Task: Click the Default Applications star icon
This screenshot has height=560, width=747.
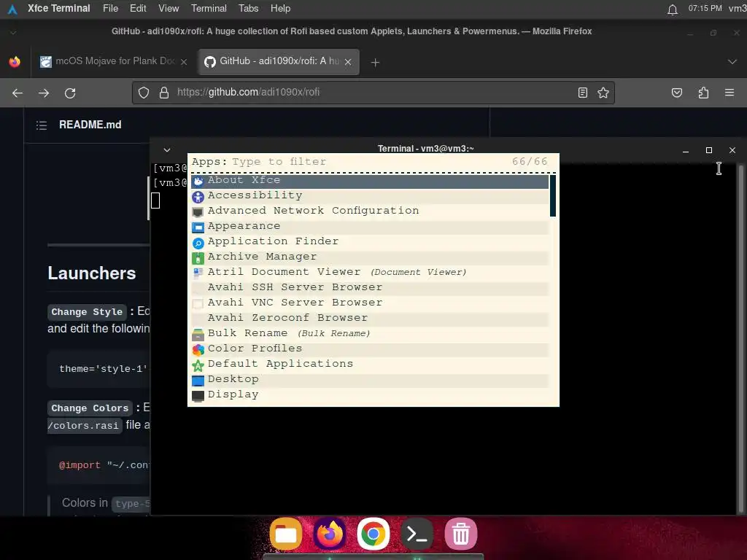Action: pos(198,365)
